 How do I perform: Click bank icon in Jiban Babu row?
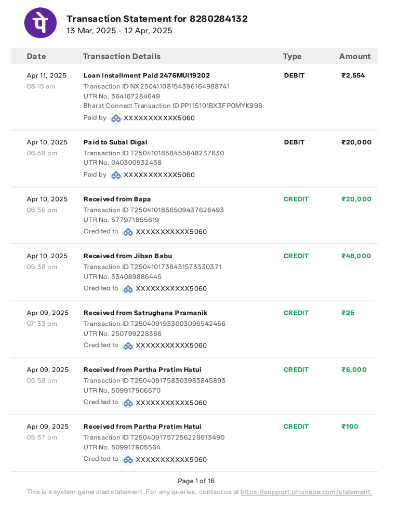pos(128,289)
